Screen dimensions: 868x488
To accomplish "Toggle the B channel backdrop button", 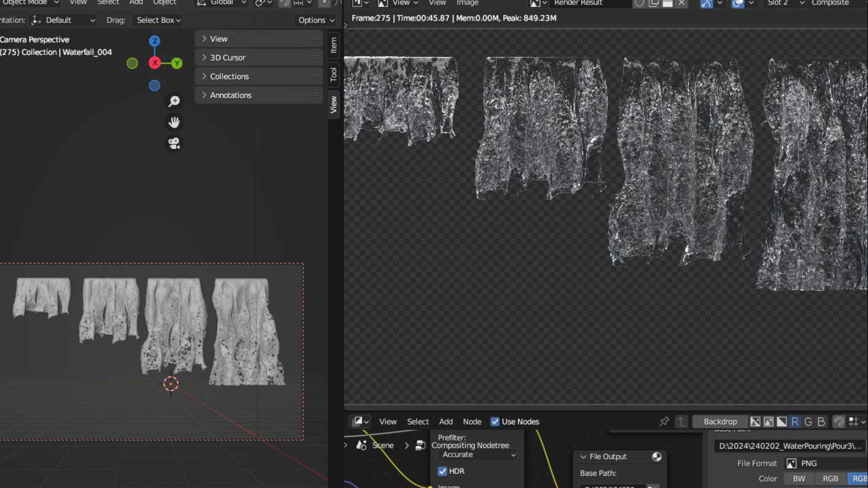I will [x=821, y=422].
